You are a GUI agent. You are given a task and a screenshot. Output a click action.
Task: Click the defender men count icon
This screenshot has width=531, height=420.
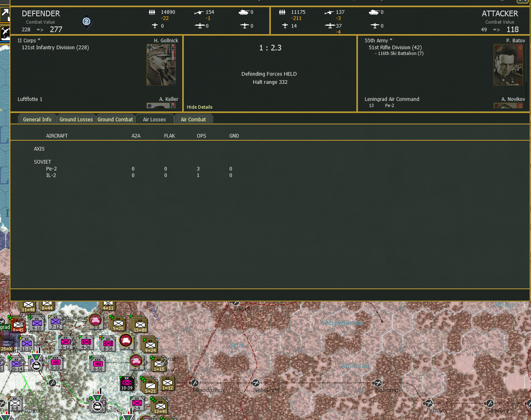coord(152,12)
